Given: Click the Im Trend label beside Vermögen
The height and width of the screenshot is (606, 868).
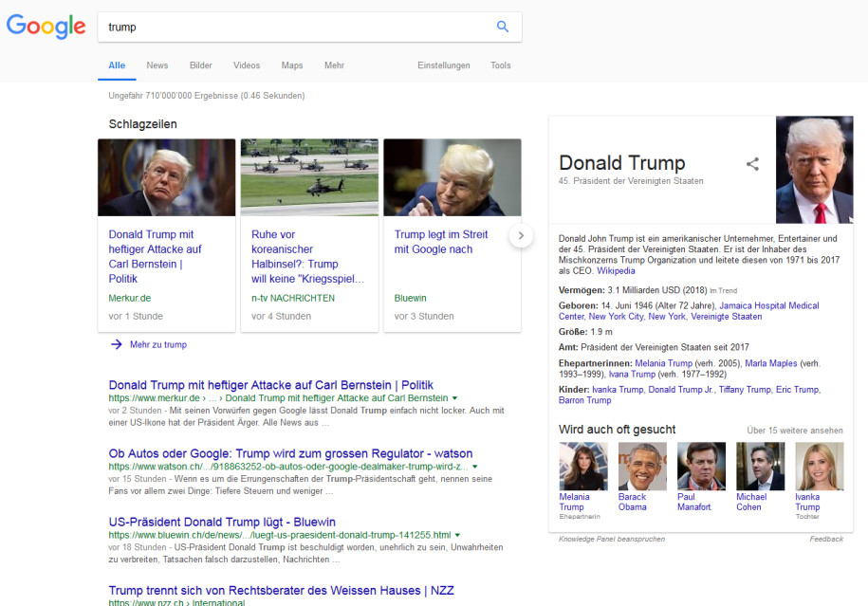Looking at the screenshot, I should pos(723,290).
